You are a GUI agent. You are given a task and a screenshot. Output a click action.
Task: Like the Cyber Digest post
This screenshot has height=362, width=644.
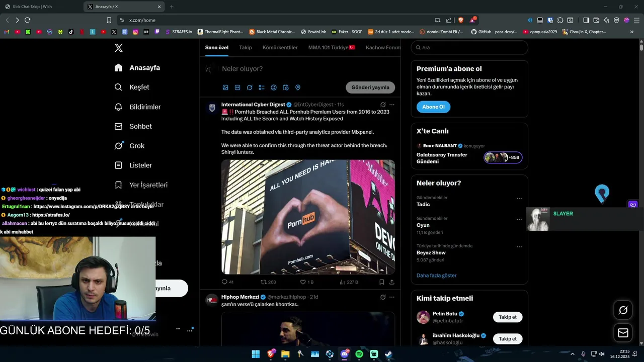[306, 282]
